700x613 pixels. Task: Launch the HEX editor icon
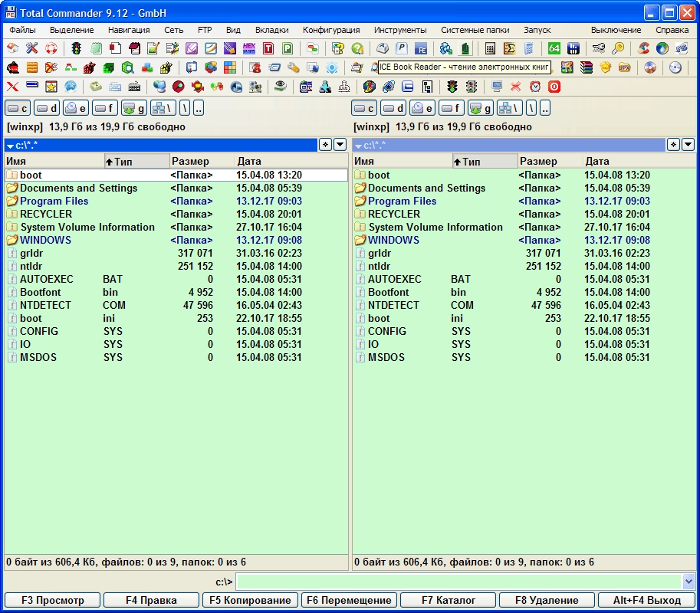coord(249,48)
